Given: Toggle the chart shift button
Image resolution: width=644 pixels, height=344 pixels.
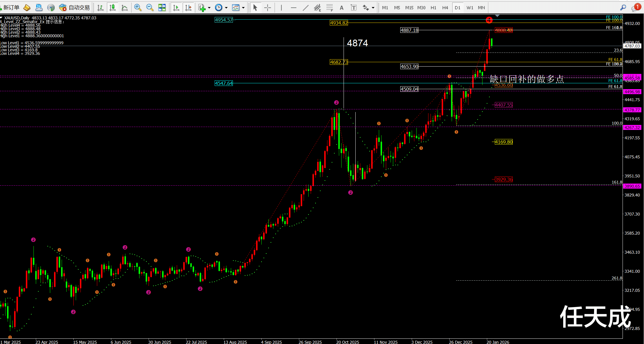Looking at the screenshot, I should 188,8.
